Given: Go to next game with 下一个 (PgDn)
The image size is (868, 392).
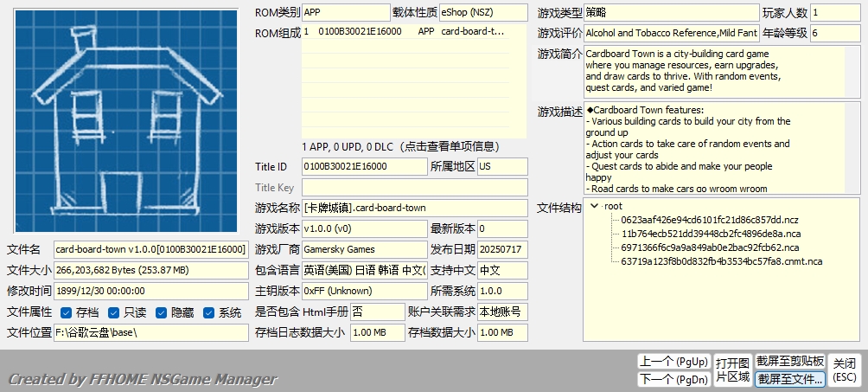Looking at the screenshot, I should point(673,379).
